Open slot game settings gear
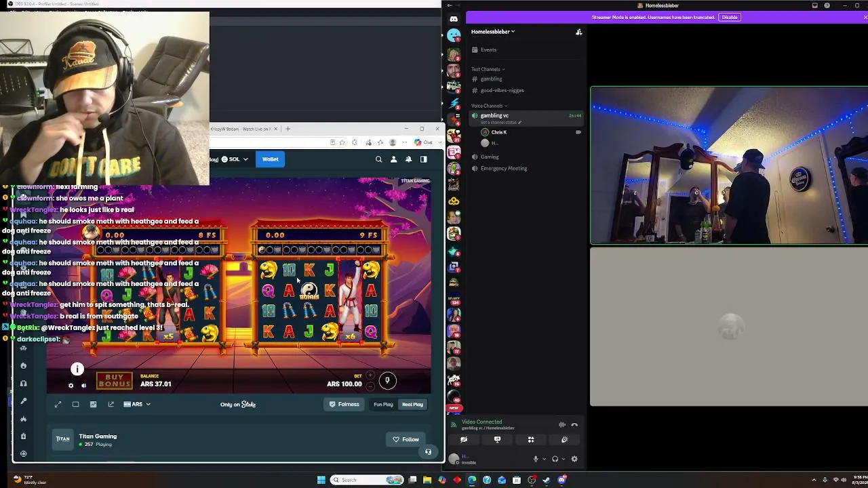 (71, 386)
